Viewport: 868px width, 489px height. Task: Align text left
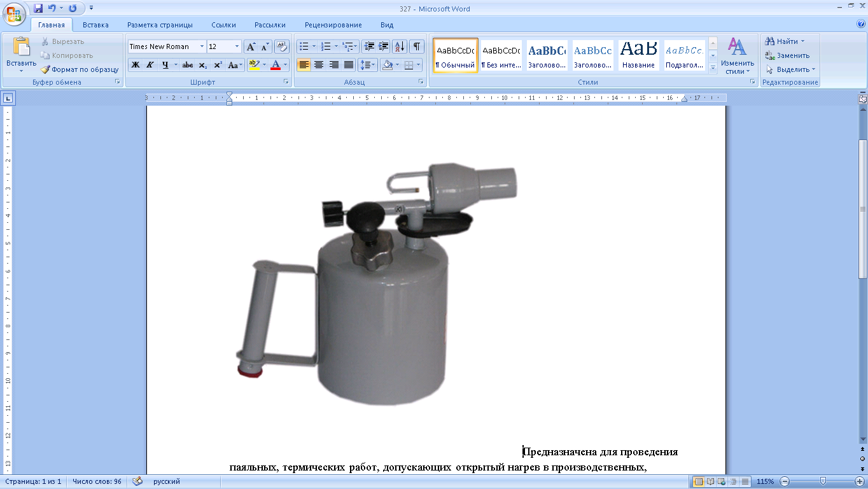coord(304,65)
